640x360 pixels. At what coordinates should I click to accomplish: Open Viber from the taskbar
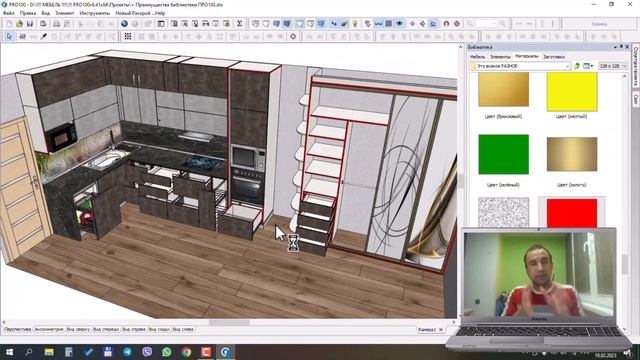click(147, 352)
